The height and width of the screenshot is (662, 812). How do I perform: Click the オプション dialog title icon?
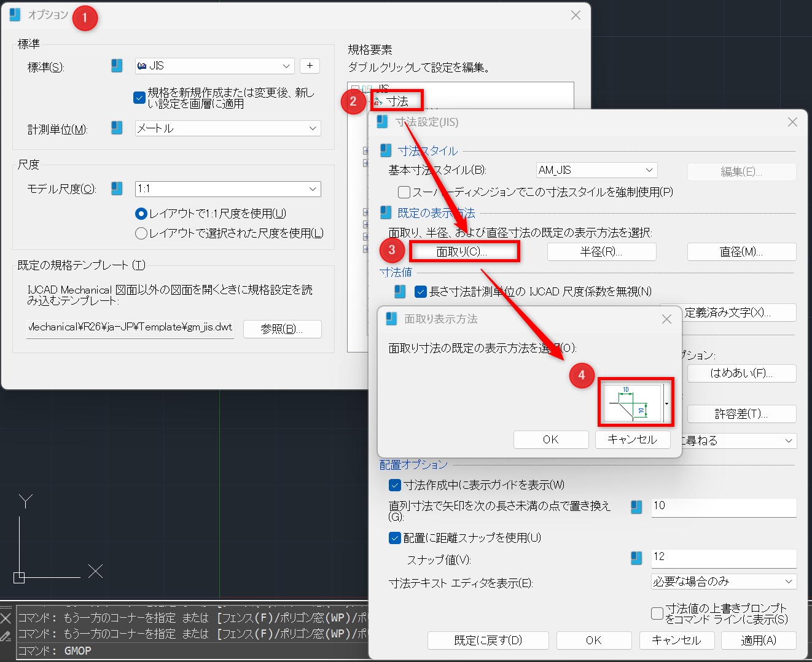coord(15,14)
